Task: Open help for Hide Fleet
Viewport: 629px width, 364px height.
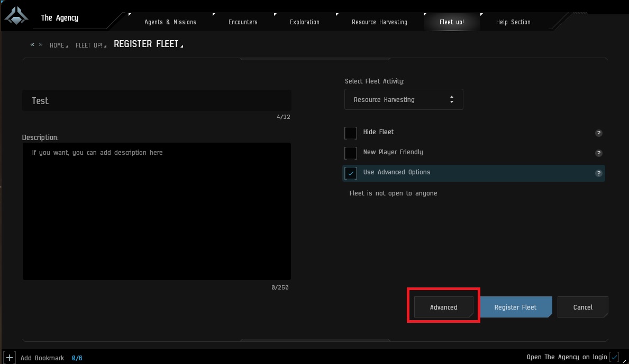Action: pyautogui.click(x=598, y=133)
